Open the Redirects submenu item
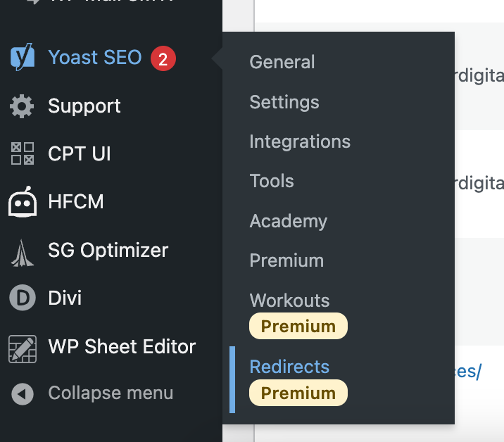This screenshot has width=504, height=442. coord(289,367)
